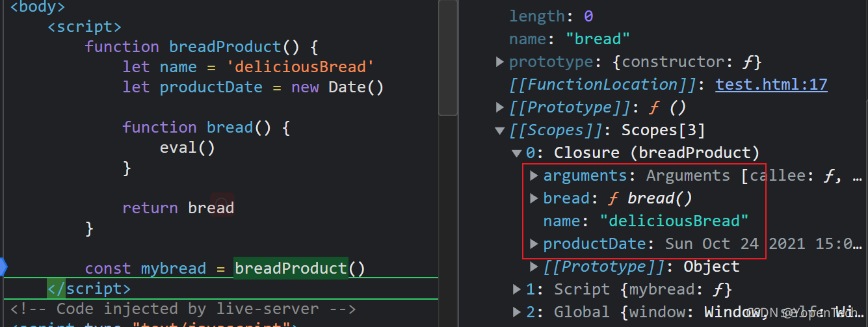This screenshot has height=327, width=868.
Task: Expand the 1: Script scope
Action: click(517, 289)
